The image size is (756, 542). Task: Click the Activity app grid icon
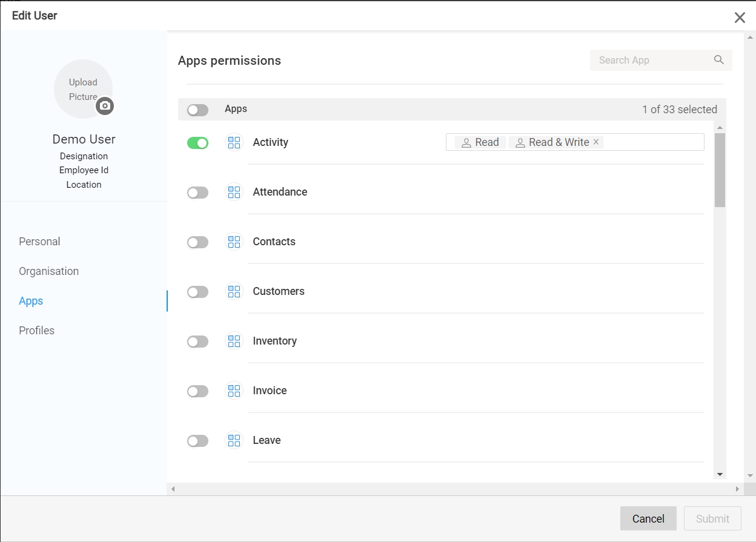point(234,142)
